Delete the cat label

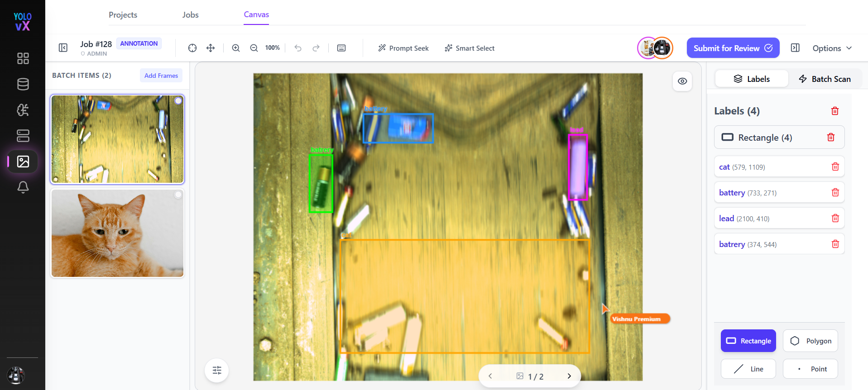point(835,166)
